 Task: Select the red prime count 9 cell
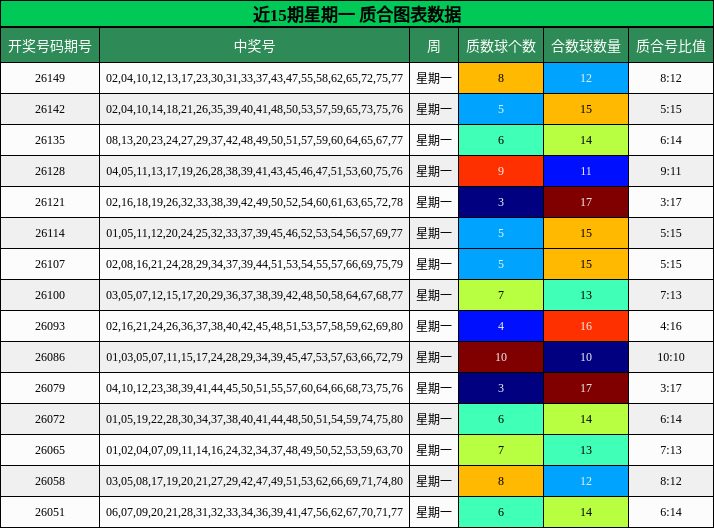(x=501, y=171)
